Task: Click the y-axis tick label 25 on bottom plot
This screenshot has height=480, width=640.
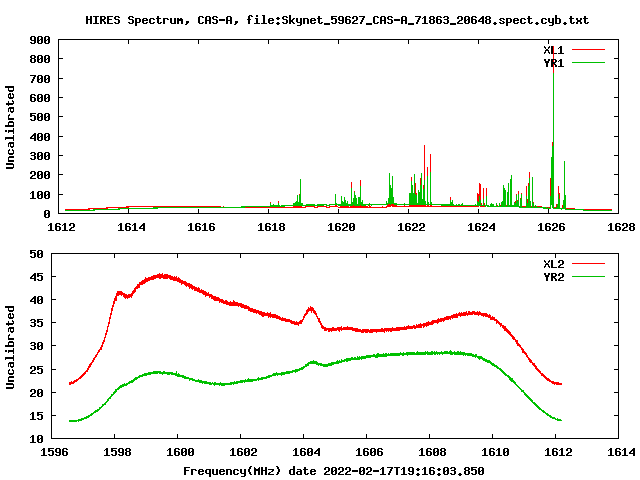Action: (x=36, y=370)
